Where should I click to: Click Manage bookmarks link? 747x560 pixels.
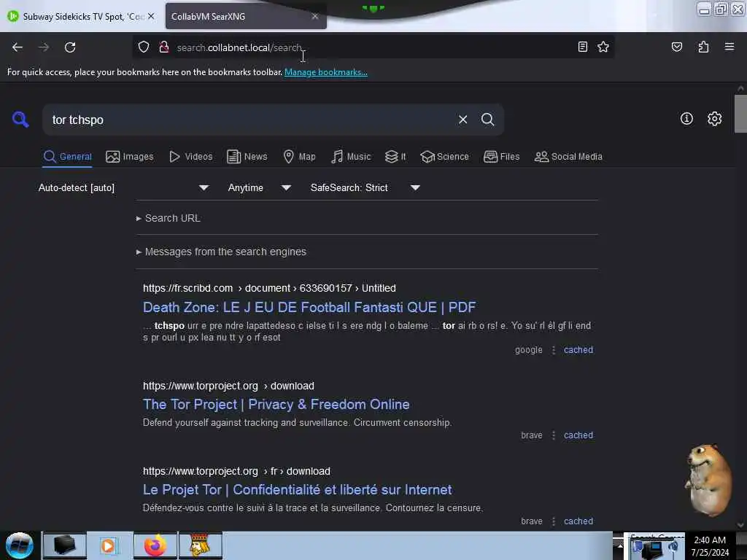pyautogui.click(x=326, y=72)
